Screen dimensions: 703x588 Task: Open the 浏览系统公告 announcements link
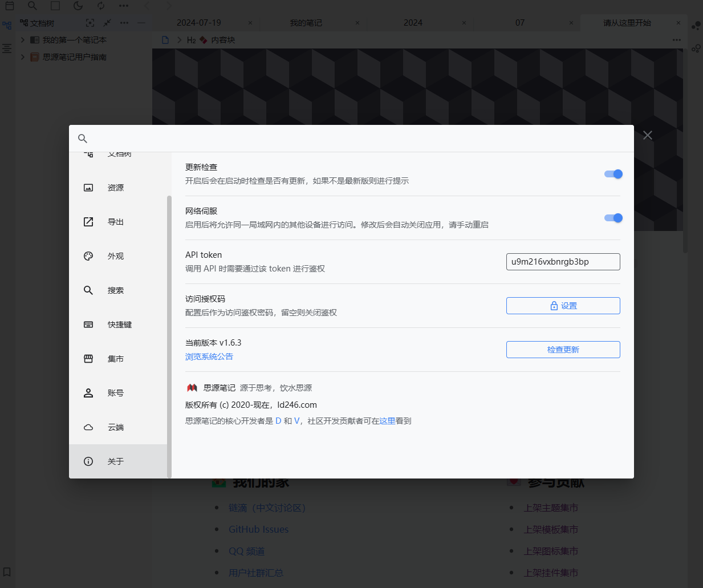(x=209, y=356)
